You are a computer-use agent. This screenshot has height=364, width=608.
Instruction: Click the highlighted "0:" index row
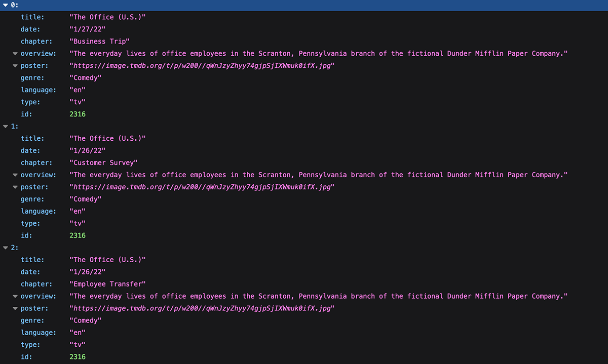tap(304, 5)
